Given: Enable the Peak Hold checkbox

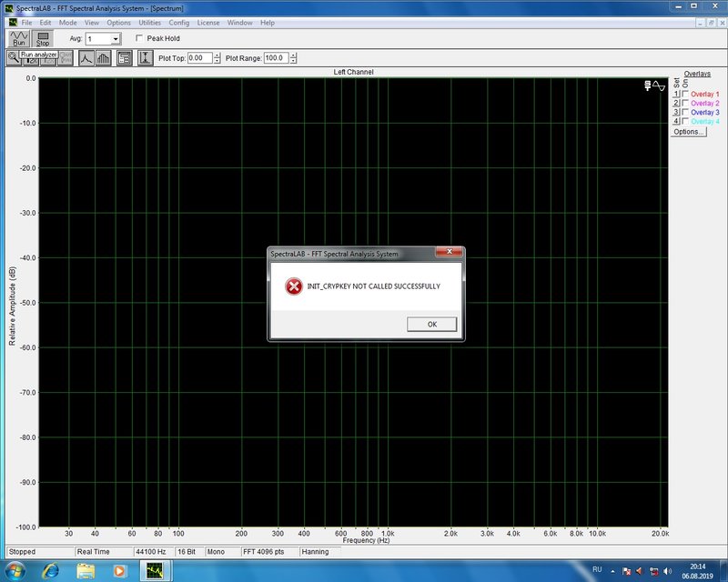Looking at the screenshot, I should (x=139, y=38).
